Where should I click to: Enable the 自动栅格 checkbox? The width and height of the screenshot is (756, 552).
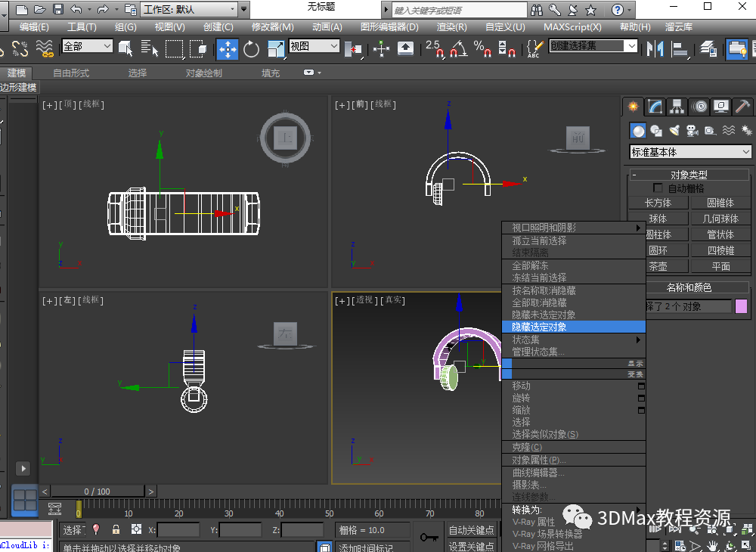pyautogui.click(x=658, y=188)
